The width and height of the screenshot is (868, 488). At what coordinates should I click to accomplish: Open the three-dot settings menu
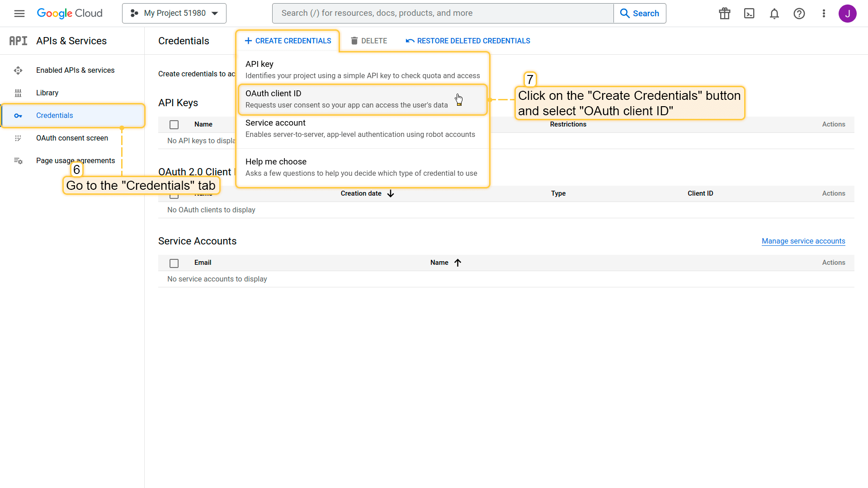click(x=824, y=14)
